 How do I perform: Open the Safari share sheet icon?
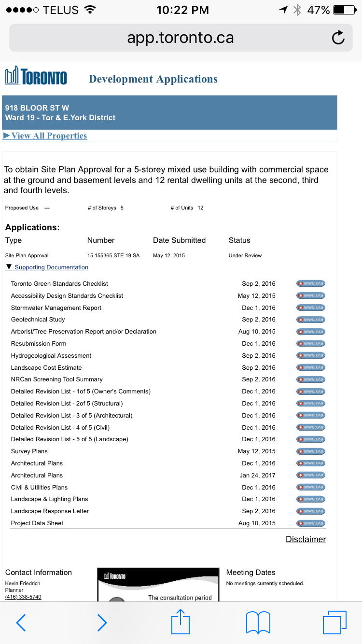click(x=181, y=622)
